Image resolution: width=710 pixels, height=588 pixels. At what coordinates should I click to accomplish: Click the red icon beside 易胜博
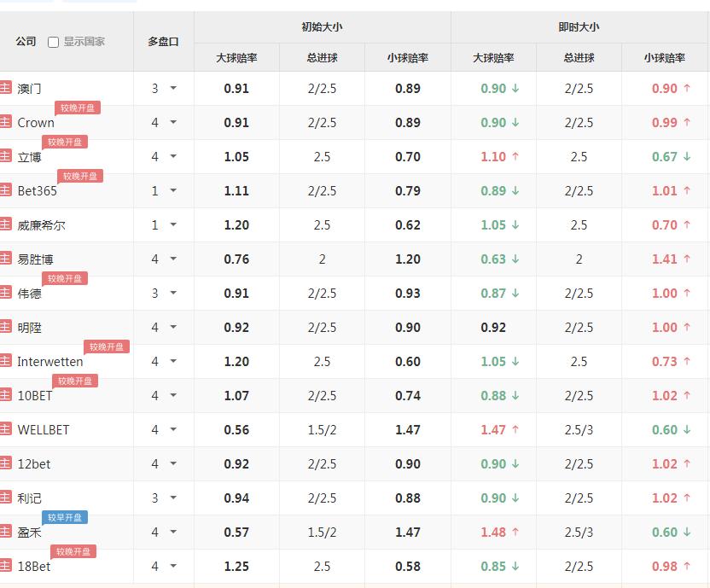5,259
